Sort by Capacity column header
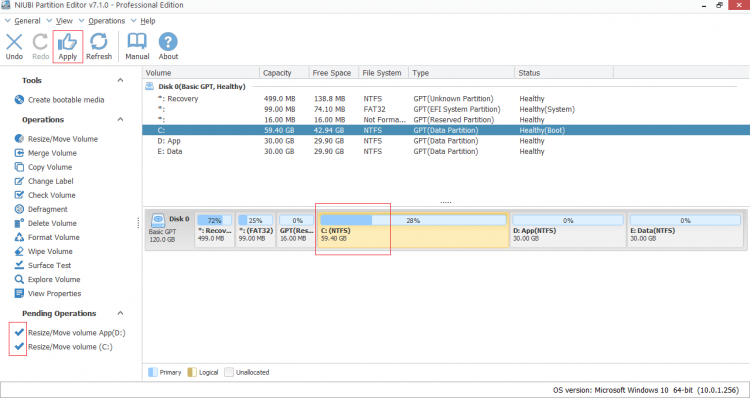The width and height of the screenshot is (750, 398). pos(284,73)
